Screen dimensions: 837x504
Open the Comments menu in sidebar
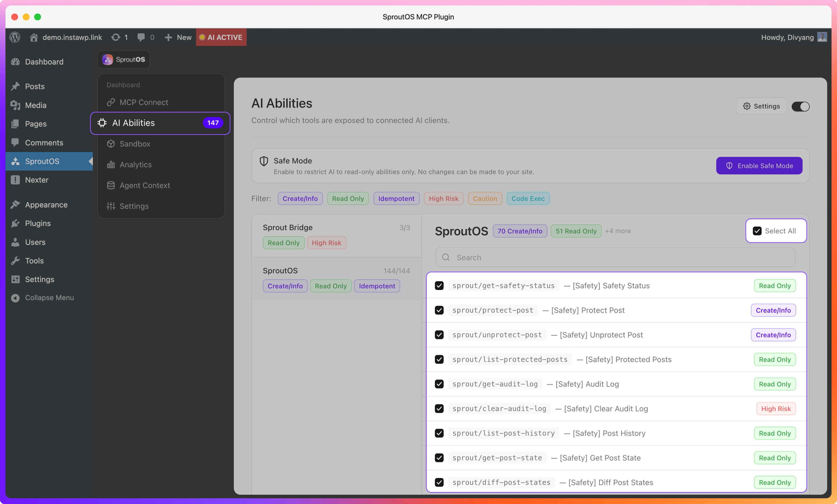click(x=49, y=143)
